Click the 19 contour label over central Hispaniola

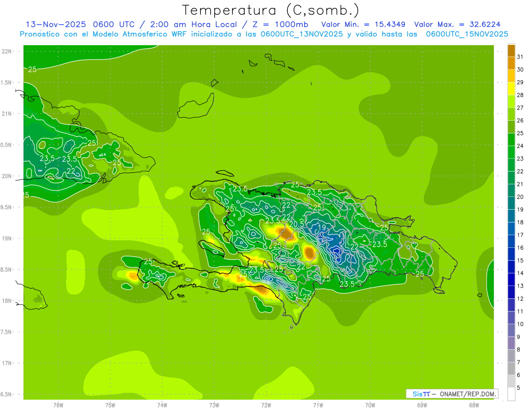point(322,227)
